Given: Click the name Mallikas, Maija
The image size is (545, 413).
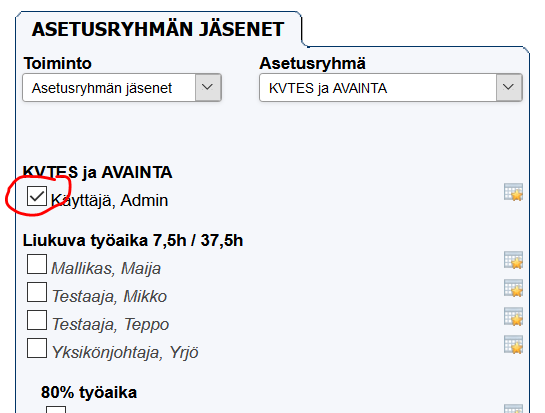Looking at the screenshot, I should pyautogui.click(x=106, y=268).
